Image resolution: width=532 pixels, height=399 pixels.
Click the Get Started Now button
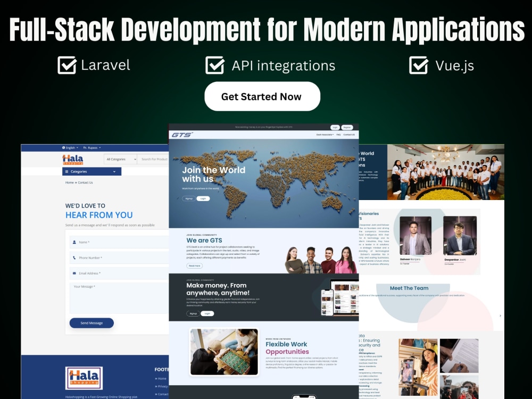262,96
